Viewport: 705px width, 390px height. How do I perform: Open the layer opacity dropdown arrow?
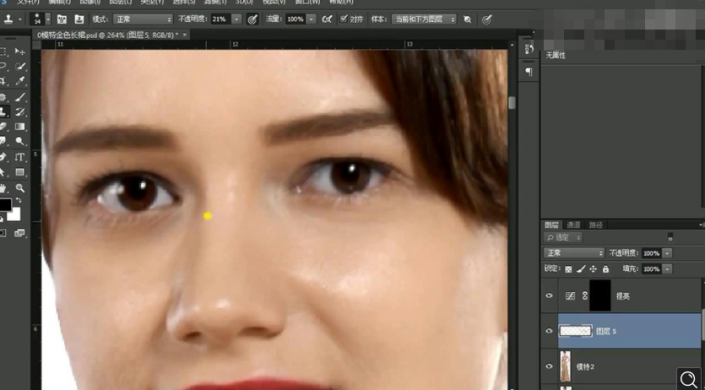[667, 253]
